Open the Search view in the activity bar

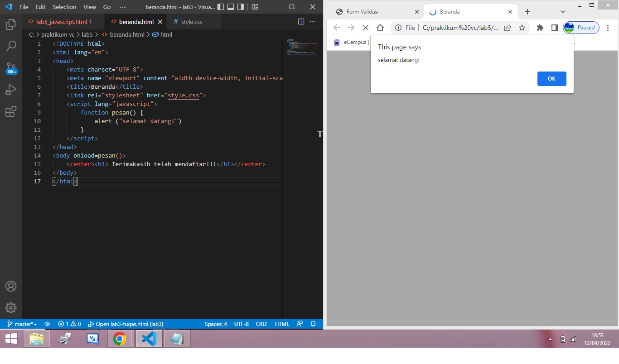tap(11, 46)
